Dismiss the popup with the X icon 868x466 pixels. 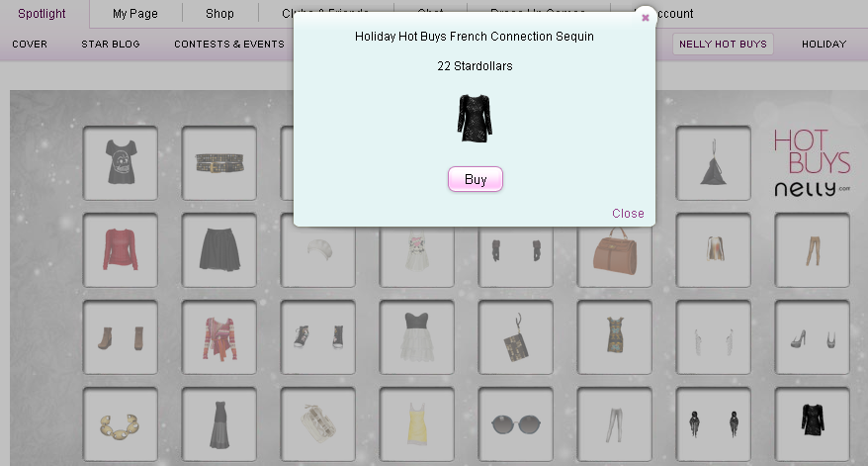coord(645,18)
